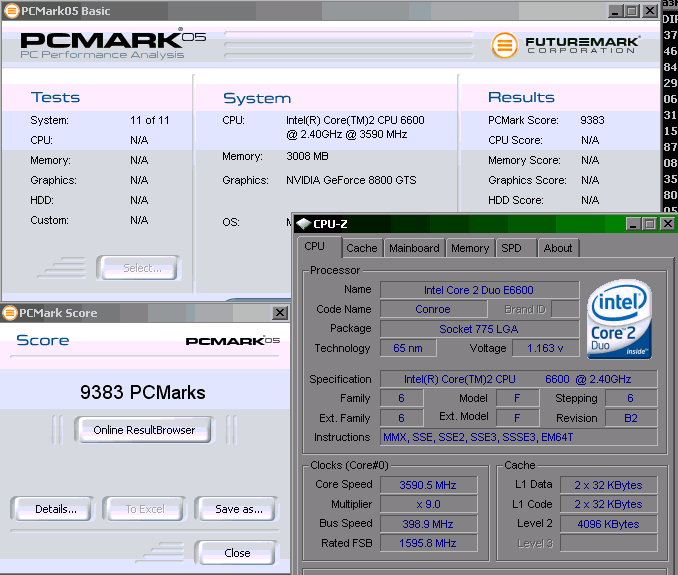Click the 'Intel(R) Core(TM)2 CPU 6600' system text
This screenshot has height=575, width=678.
coord(355,120)
